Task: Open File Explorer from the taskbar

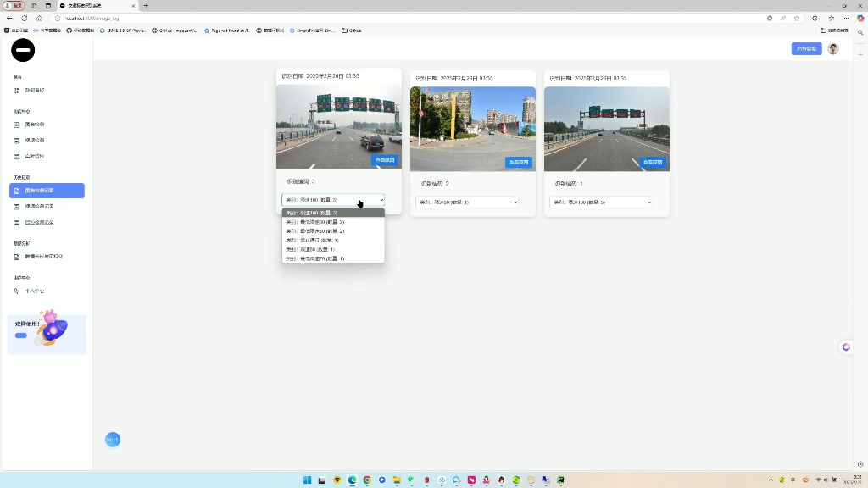Action: pos(397,480)
